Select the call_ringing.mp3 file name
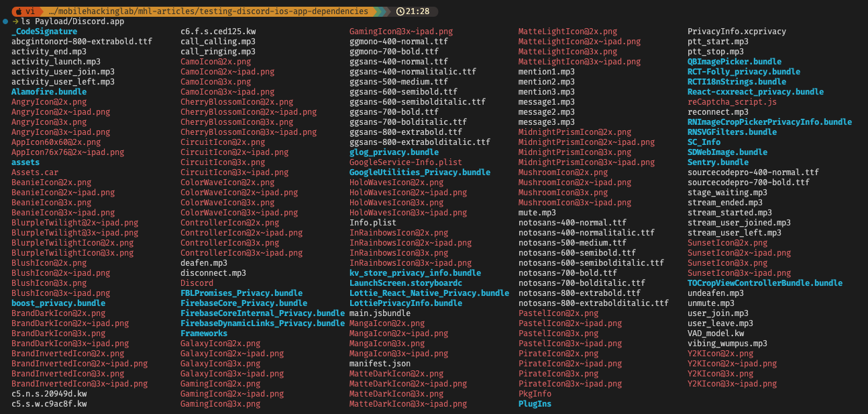 point(218,52)
